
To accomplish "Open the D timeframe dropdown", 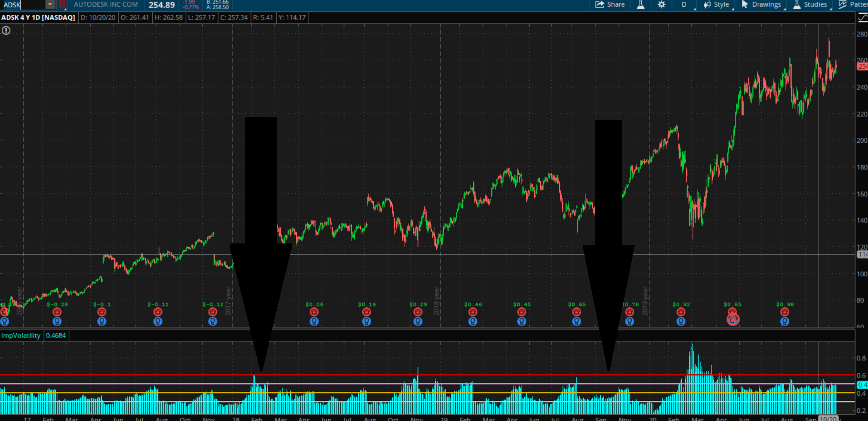I will point(684,5).
